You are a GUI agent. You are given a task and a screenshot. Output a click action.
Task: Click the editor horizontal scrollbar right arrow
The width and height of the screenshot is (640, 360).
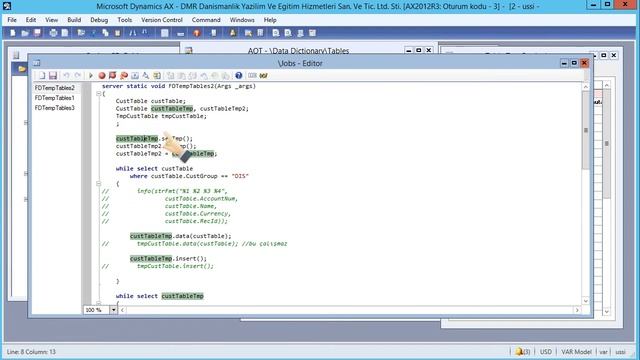click(x=577, y=310)
